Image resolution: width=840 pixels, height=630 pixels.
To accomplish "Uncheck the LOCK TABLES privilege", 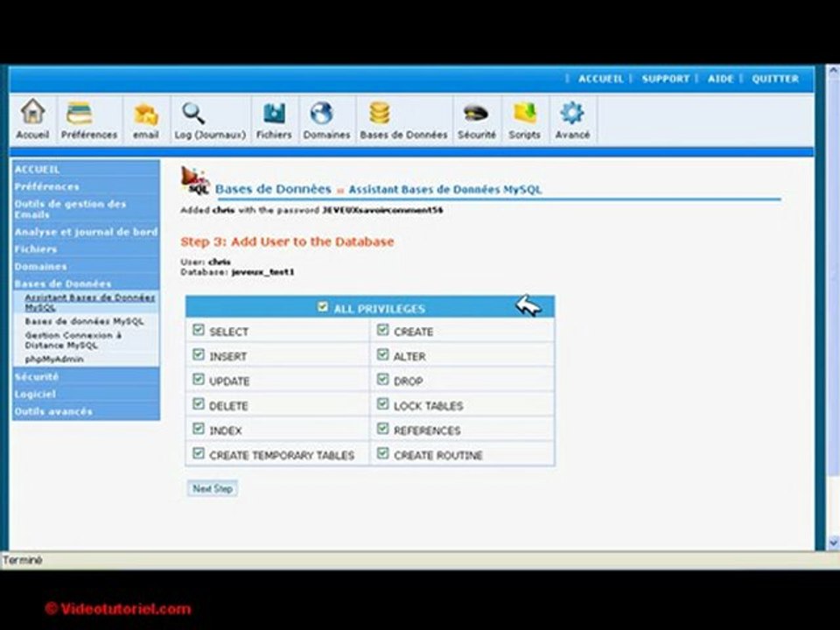I will click(382, 403).
